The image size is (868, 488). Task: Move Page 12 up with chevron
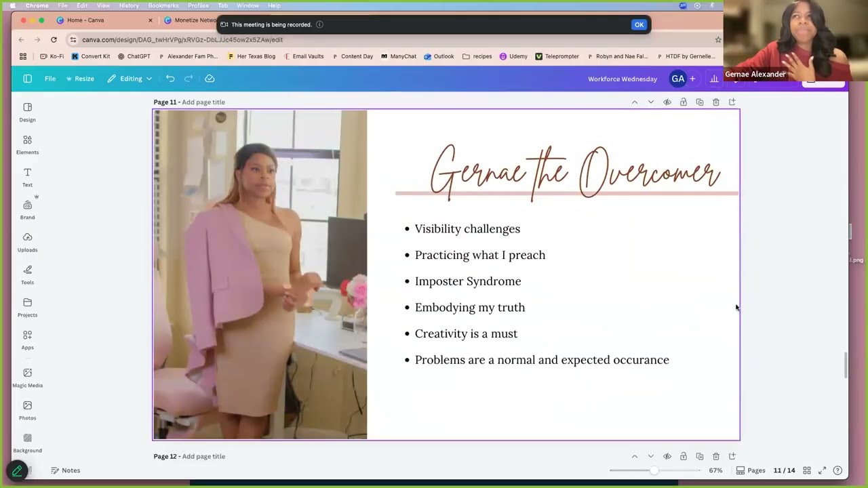[635, 456]
